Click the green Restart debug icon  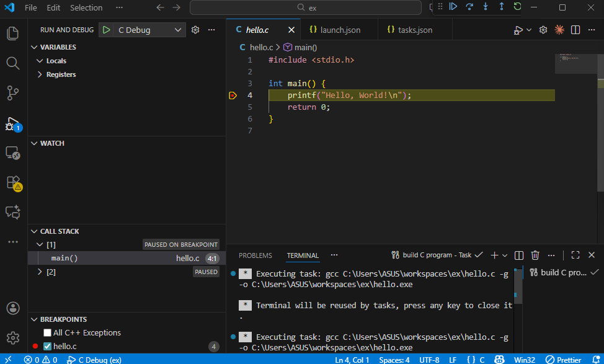[x=517, y=7]
